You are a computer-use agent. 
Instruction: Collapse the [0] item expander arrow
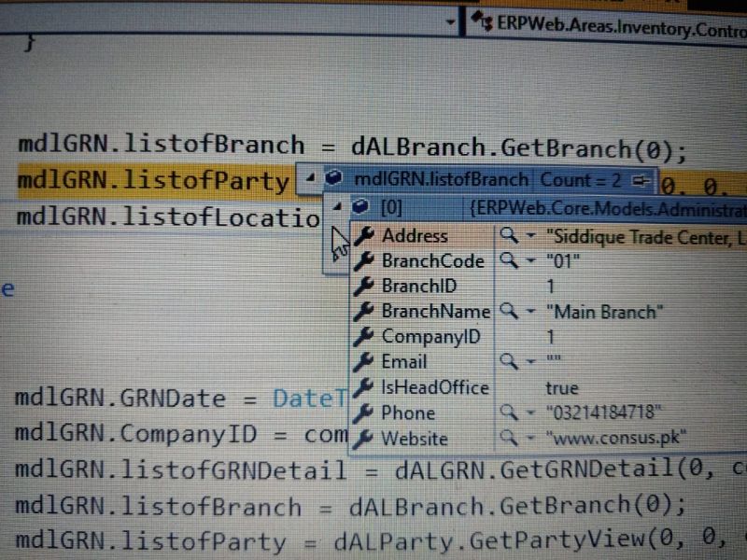pyautogui.click(x=337, y=206)
